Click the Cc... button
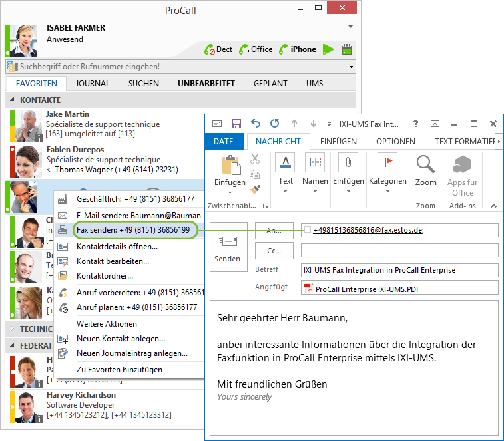Viewport: 504px width, 441px height. pyautogui.click(x=274, y=251)
